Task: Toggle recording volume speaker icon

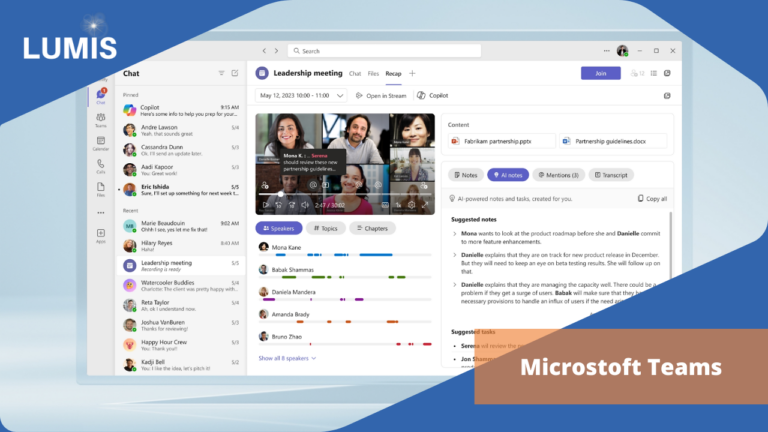Action: pyautogui.click(x=305, y=205)
